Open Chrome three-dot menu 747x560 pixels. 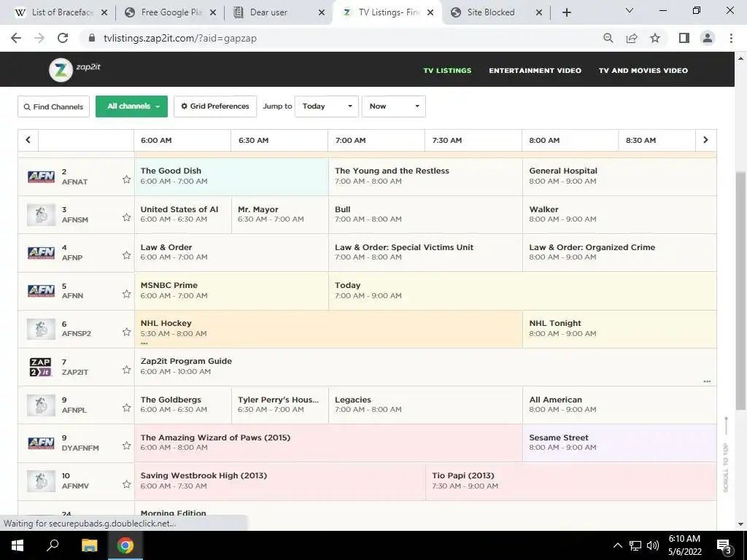[x=731, y=38]
